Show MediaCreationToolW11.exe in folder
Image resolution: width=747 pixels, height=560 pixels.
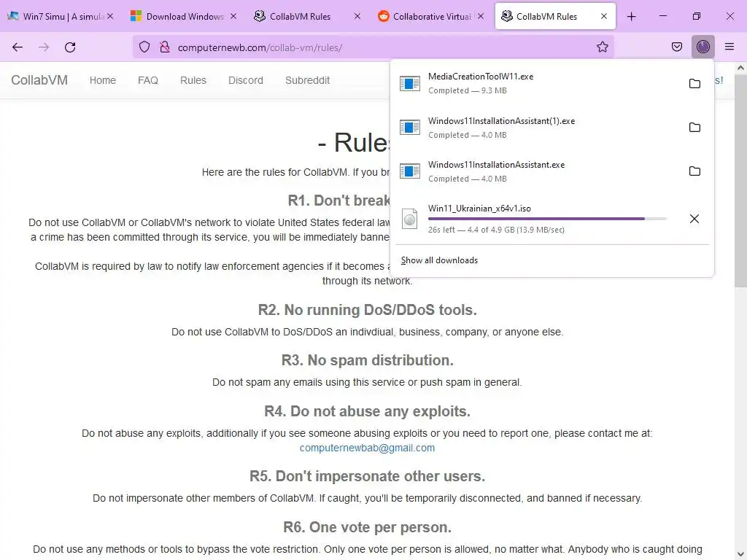pos(694,83)
